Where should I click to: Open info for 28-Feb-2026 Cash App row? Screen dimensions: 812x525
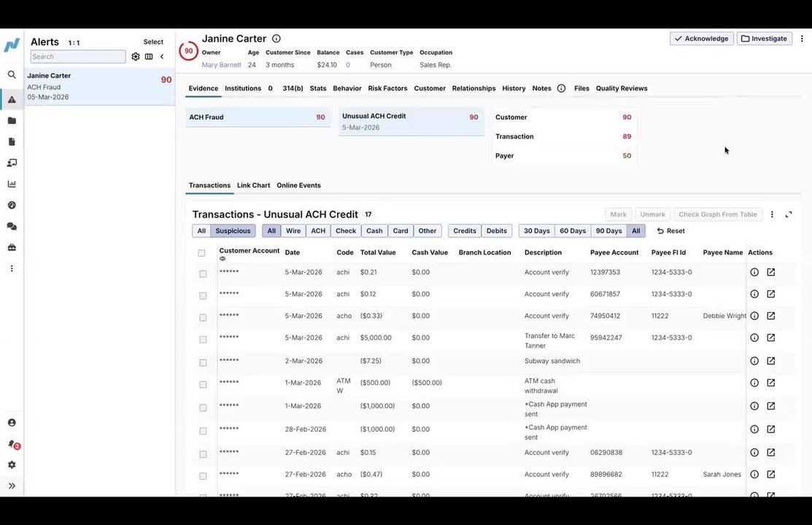[754, 429]
